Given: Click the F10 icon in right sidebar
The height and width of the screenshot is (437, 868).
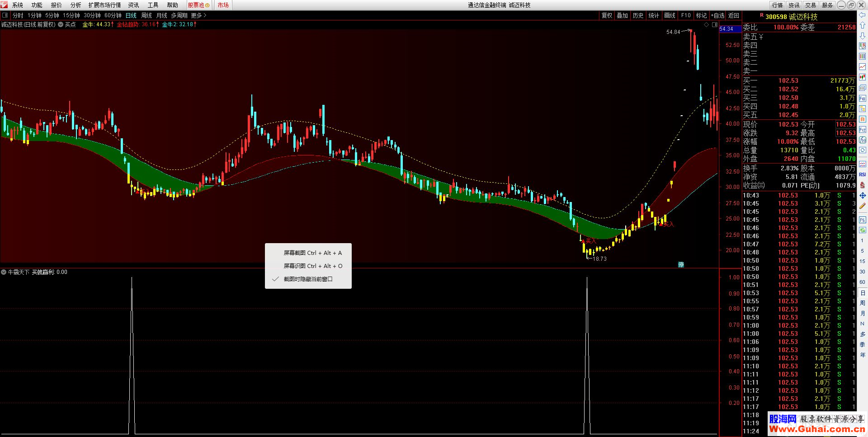Looking at the screenshot, I should (x=863, y=99).
